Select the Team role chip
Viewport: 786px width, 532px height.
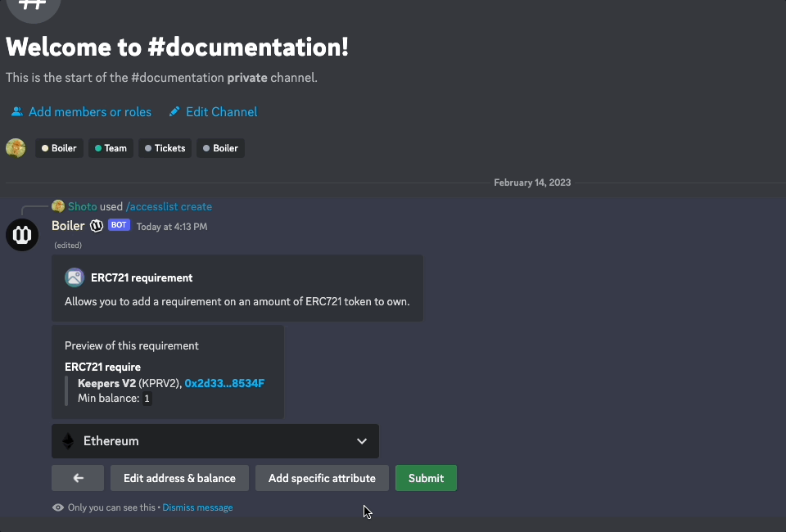click(111, 148)
